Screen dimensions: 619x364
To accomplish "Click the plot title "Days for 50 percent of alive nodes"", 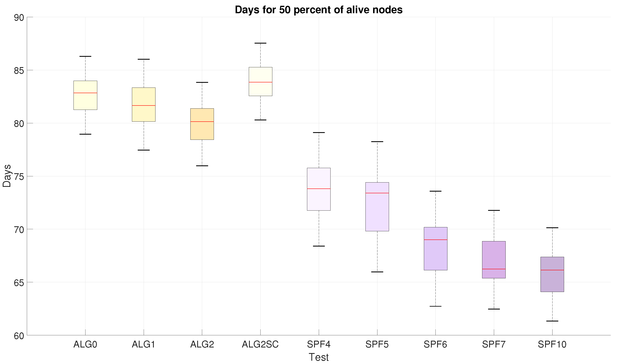I will pos(319,10).
